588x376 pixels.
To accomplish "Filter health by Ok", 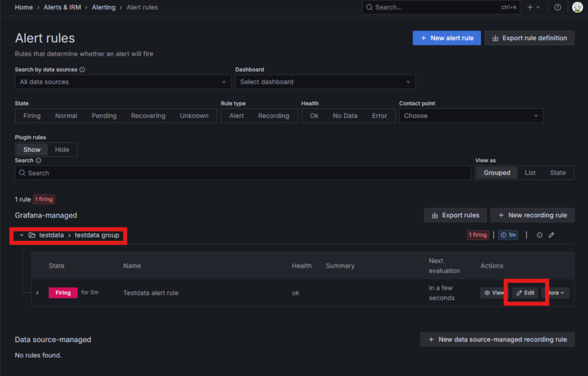I will coord(314,116).
